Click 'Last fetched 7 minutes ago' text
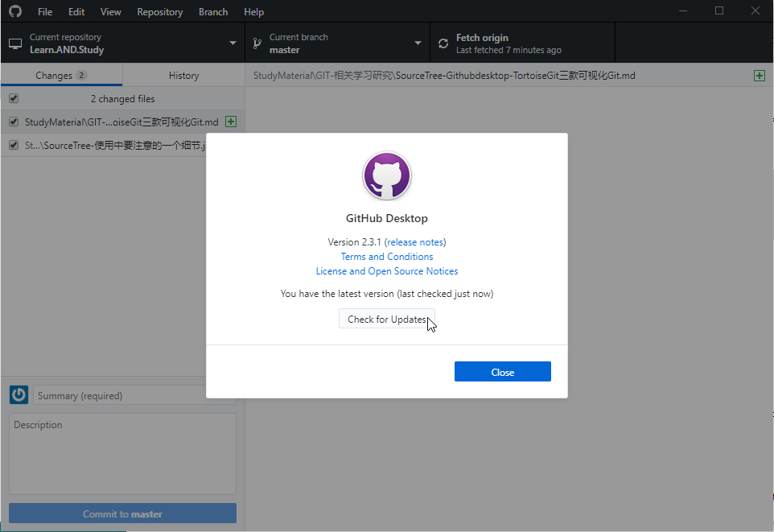 coord(508,50)
